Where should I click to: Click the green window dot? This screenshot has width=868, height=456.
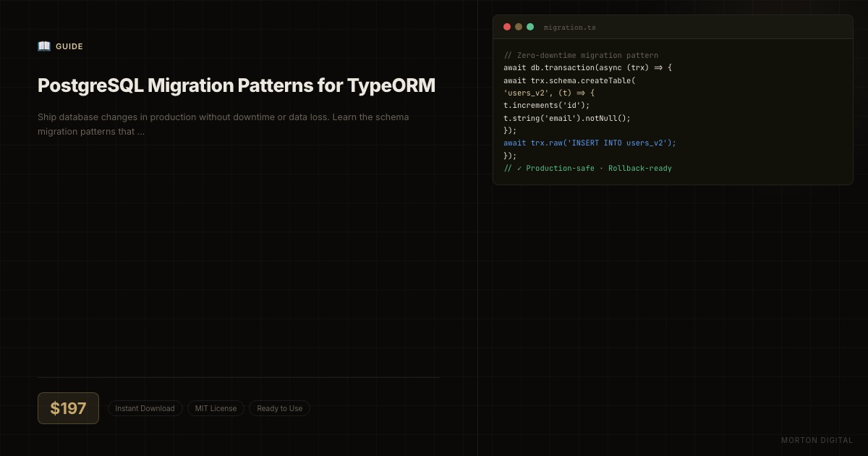pyautogui.click(x=530, y=27)
